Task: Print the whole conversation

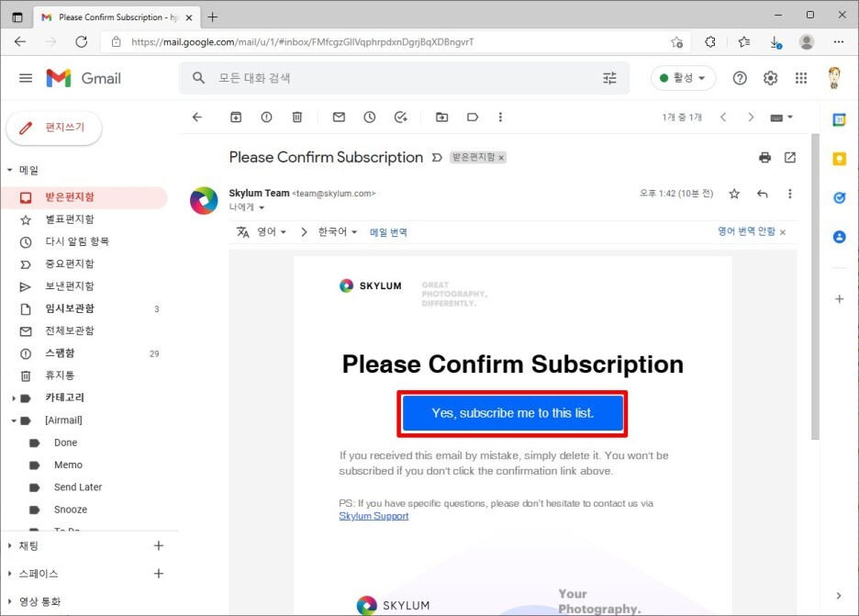Action: pyautogui.click(x=764, y=158)
